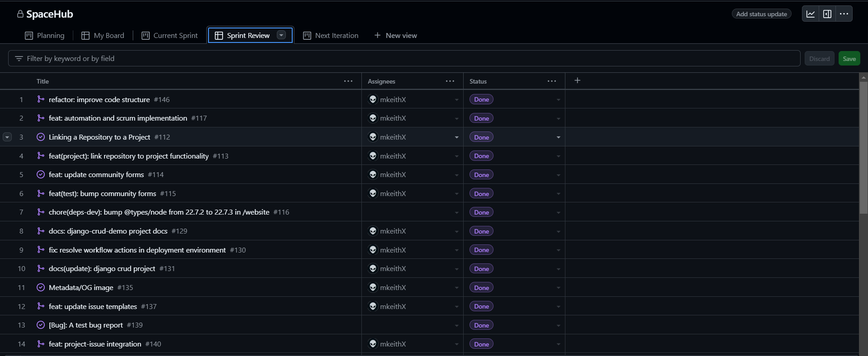The width and height of the screenshot is (868, 356).
Task: Click the mkeithX avatar in row 1
Action: tap(373, 99)
